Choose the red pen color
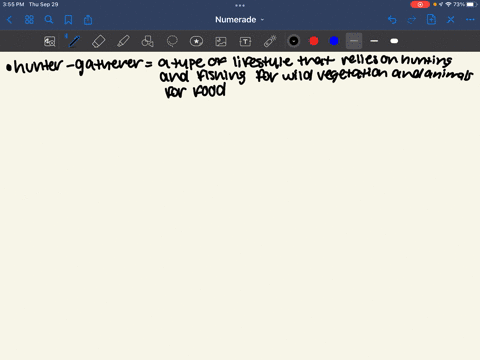This screenshot has height=360, width=480. pyautogui.click(x=314, y=41)
